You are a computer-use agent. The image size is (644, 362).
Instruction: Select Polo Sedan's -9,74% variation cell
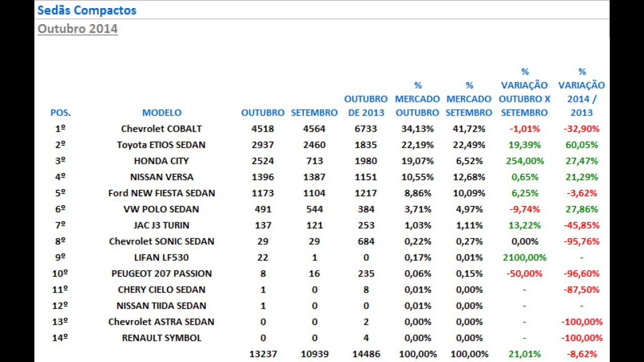[525, 209]
